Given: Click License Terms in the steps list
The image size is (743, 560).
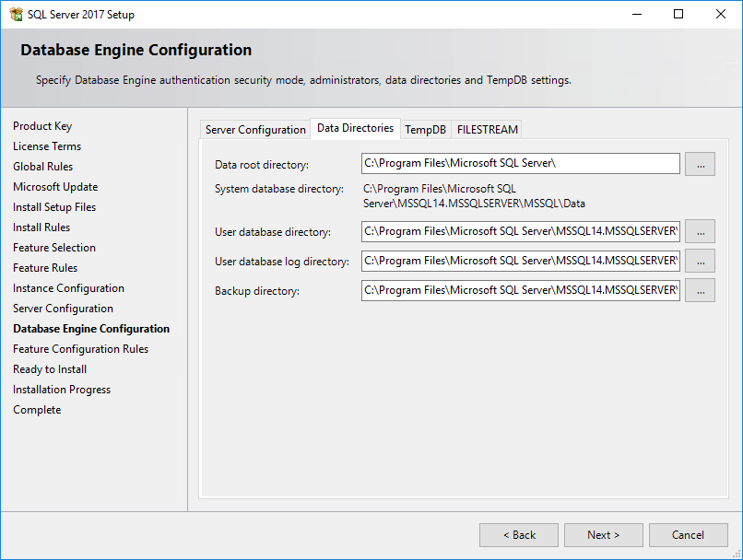Looking at the screenshot, I should tap(47, 146).
